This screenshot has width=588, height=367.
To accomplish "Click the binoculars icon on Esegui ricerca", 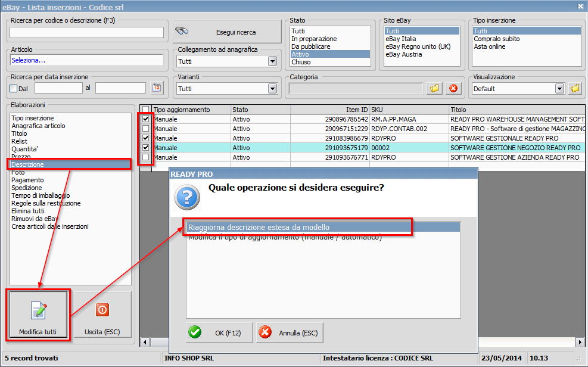I will [x=182, y=32].
